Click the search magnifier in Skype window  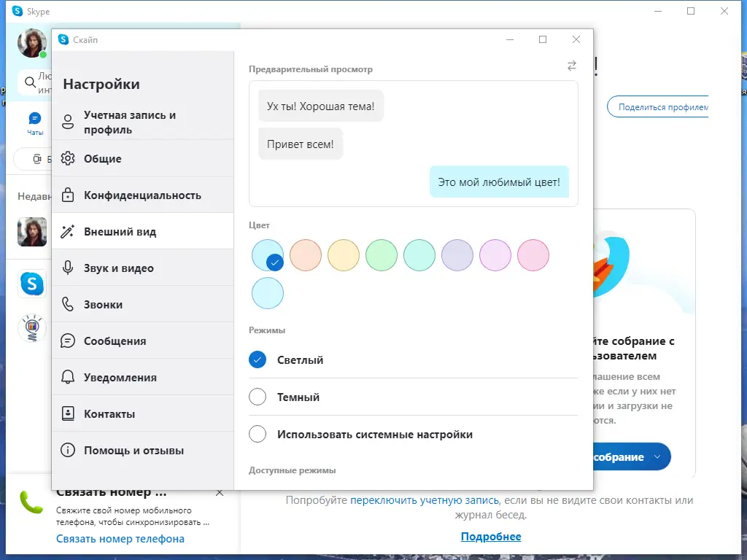[x=31, y=82]
